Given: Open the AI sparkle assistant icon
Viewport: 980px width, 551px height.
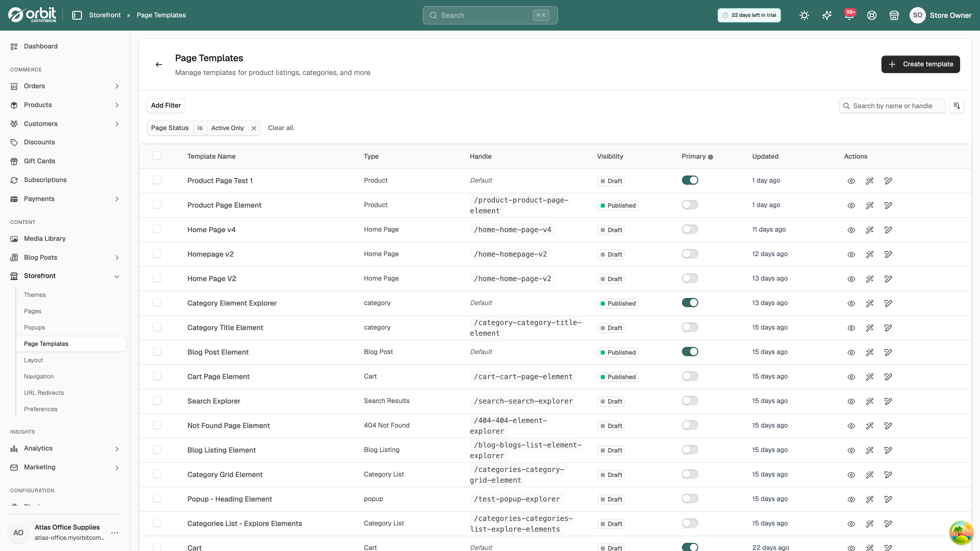Looking at the screenshot, I should [827, 15].
